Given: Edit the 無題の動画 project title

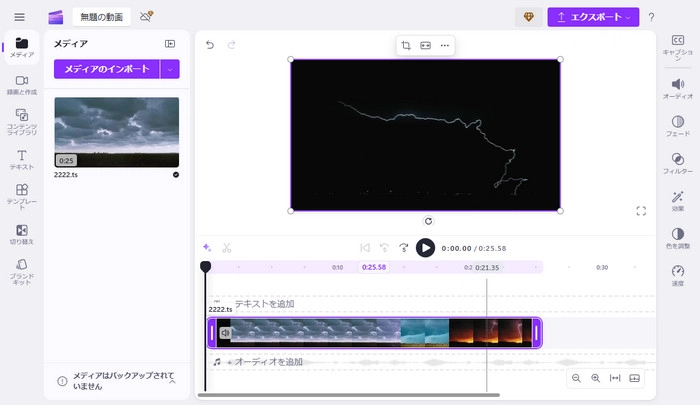Looking at the screenshot, I should pyautogui.click(x=101, y=17).
